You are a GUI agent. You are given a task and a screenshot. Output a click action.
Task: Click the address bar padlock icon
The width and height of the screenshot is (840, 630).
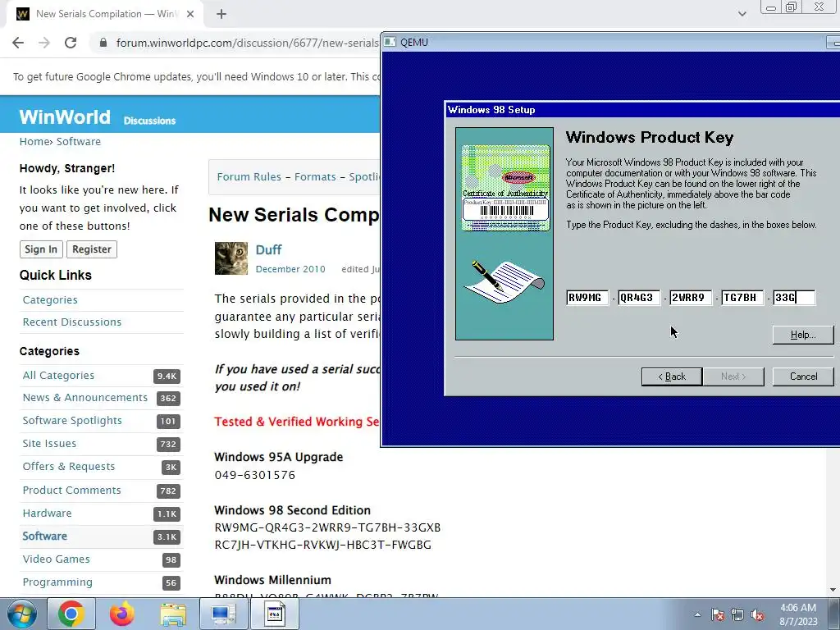tap(103, 43)
